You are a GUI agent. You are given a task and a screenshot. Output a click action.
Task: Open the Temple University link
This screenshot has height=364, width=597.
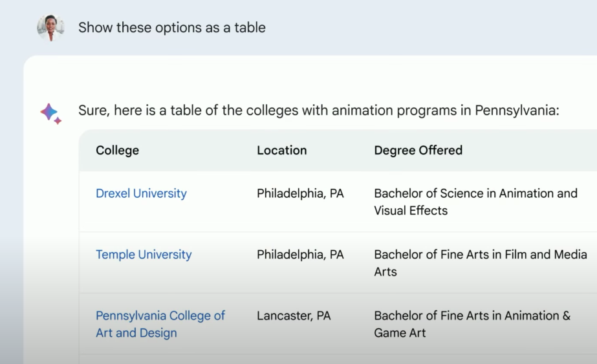(x=144, y=254)
